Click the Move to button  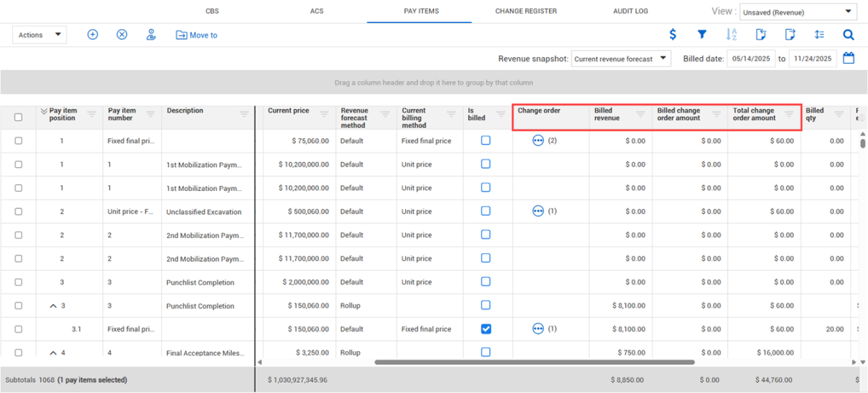[197, 35]
